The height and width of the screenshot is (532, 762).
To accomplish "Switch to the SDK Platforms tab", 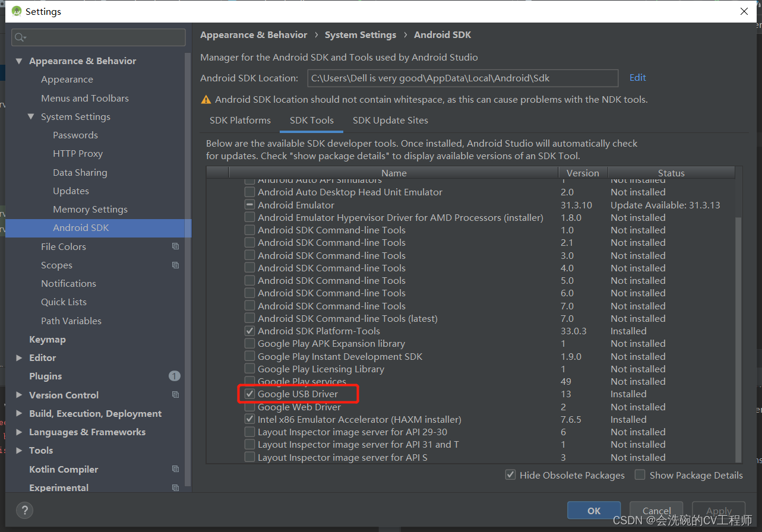I will point(240,120).
